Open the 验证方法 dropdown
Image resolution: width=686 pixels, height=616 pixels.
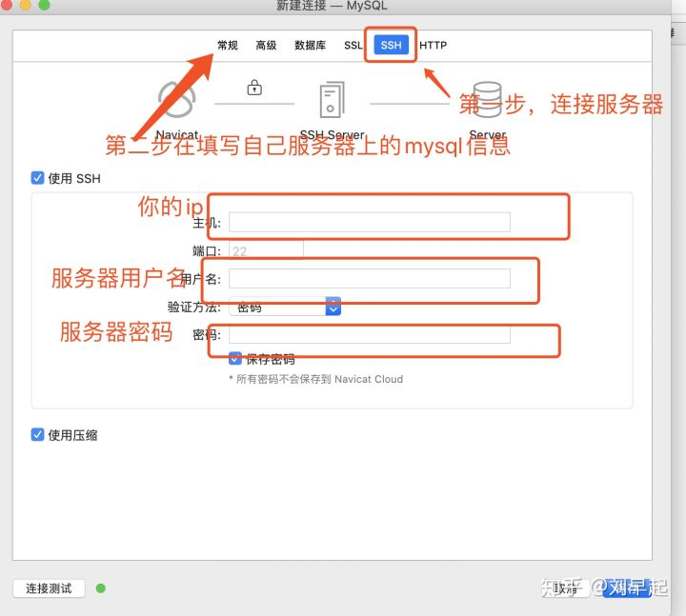[x=284, y=307]
